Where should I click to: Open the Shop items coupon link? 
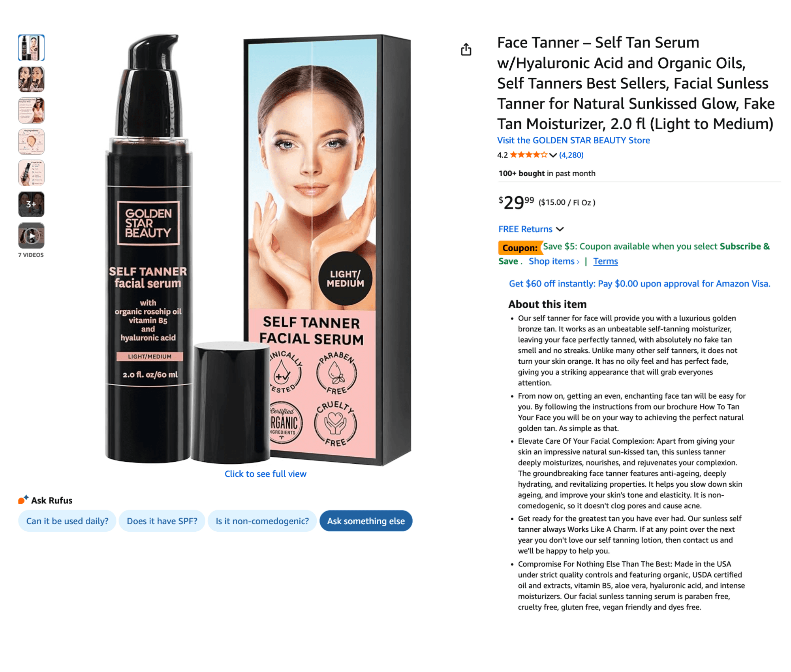(x=554, y=261)
